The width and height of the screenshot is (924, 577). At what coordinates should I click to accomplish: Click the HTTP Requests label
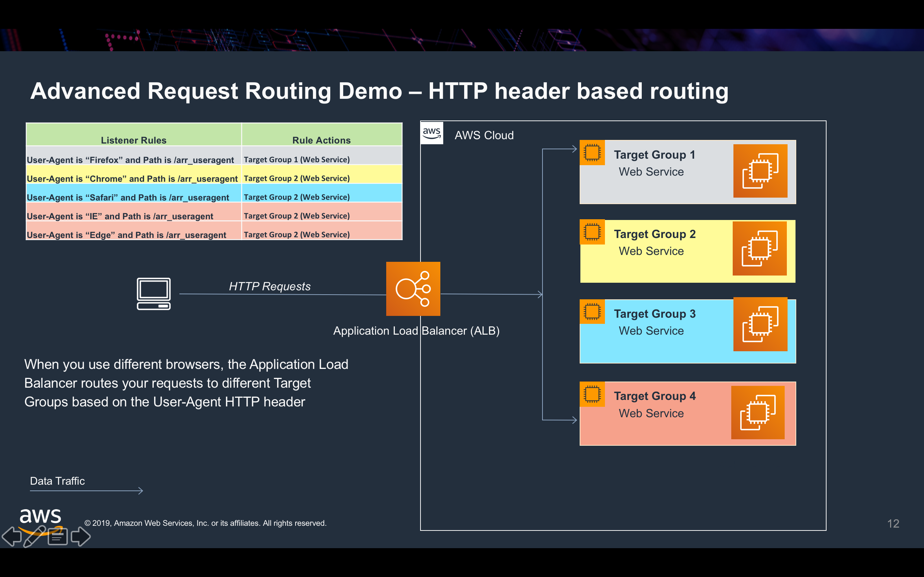pos(270,286)
